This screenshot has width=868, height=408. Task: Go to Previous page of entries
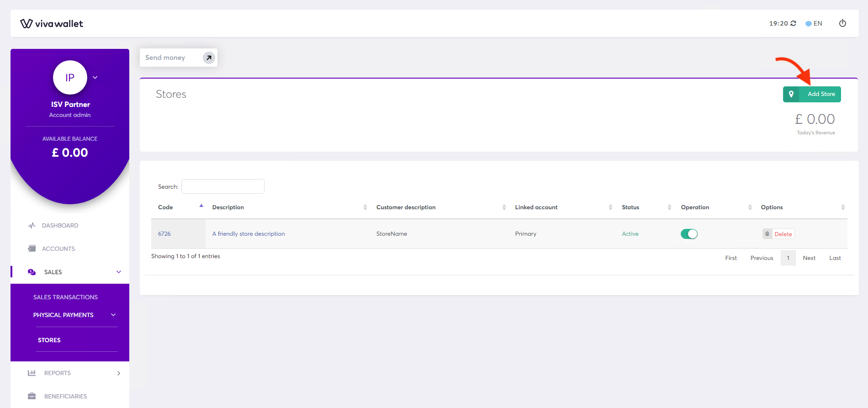[x=762, y=258]
